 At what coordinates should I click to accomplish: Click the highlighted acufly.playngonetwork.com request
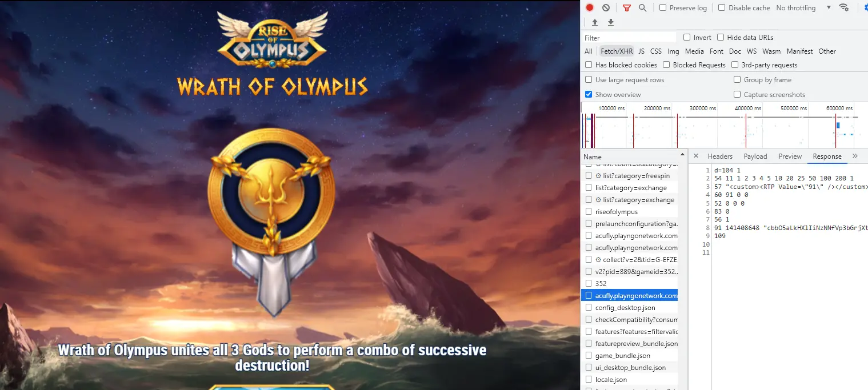pyautogui.click(x=630, y=296)
